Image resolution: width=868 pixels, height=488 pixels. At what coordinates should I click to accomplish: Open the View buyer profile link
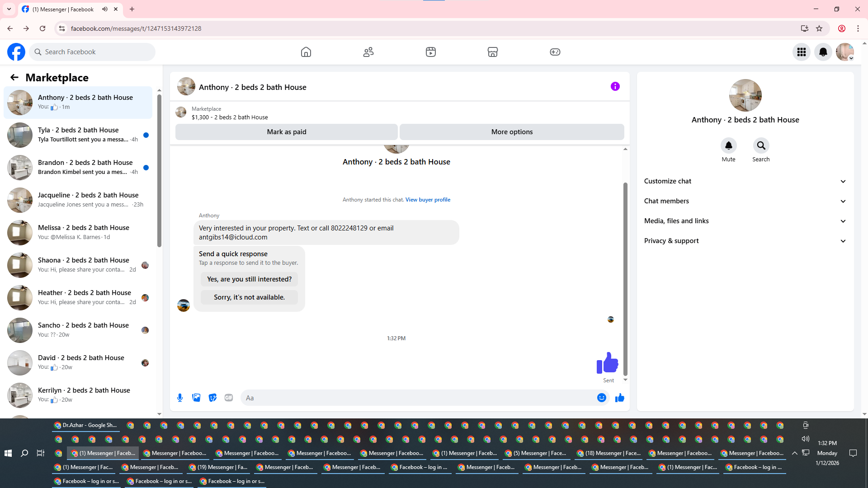428,200
